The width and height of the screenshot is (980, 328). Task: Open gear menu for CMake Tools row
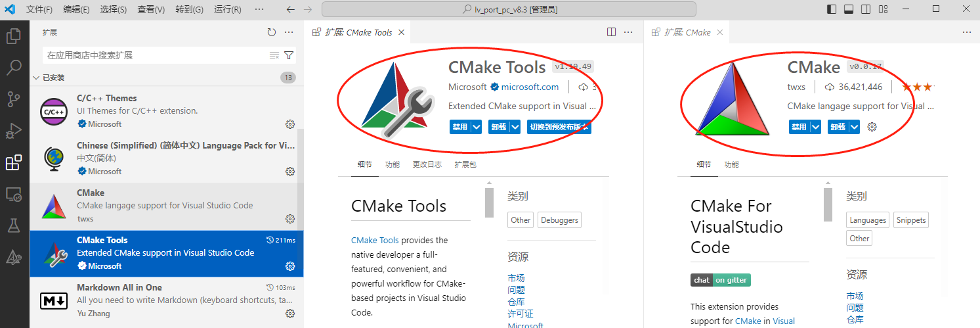[x=290, y=266]
